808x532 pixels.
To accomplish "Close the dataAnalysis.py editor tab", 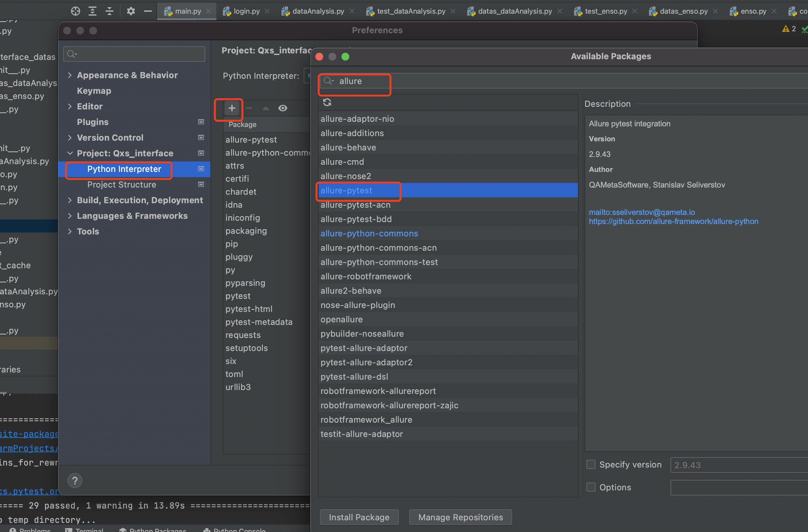I will [x=352, y=11].
